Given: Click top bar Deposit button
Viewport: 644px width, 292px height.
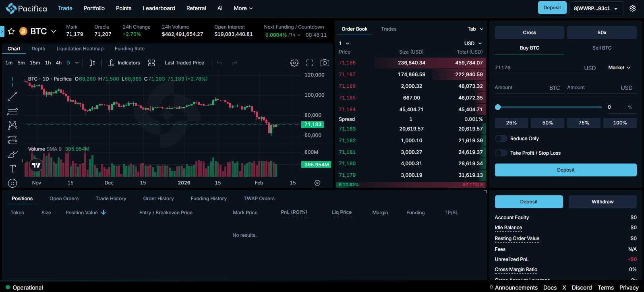Looking at the screenshot, I should tap(552, 8).
